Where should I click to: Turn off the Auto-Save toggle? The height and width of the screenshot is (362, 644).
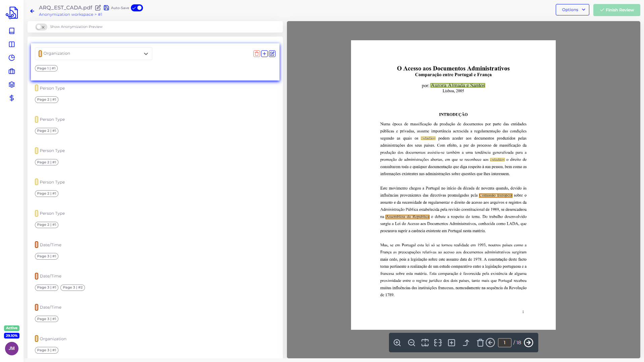[137, 7]
